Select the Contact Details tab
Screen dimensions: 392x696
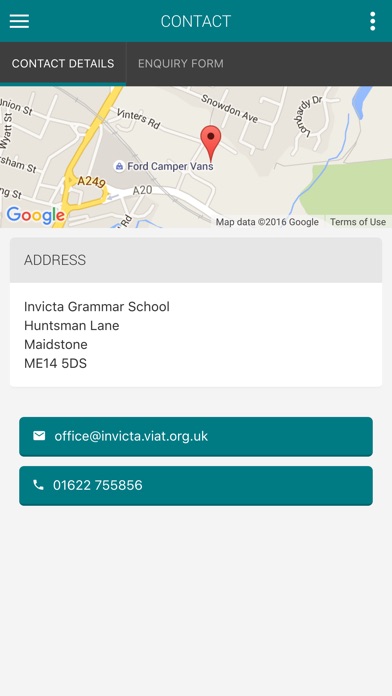tap(63, 63)
